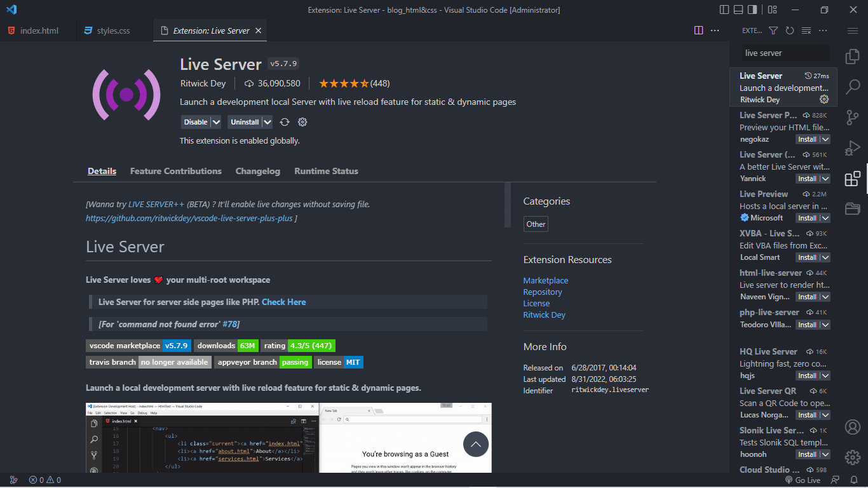868x488 pixels.
Task: Open the hamburger application menu icon
Action: pos(852,30)
